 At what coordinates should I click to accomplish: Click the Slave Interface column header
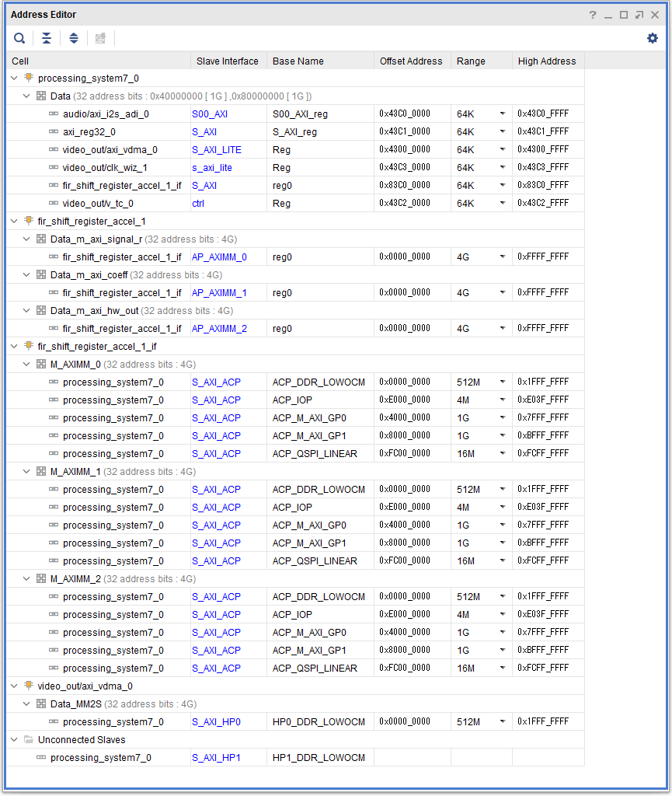pos(227,61)
